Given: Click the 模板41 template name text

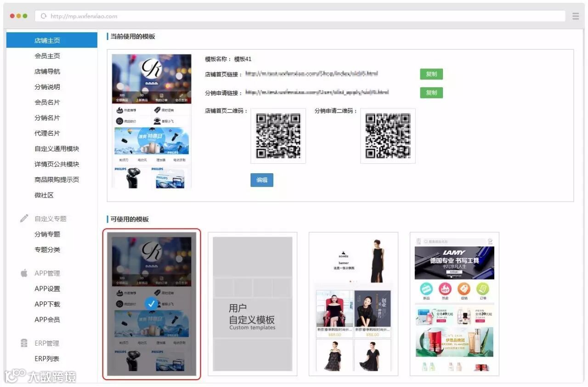Looking at the screenshot, I should click(x=243, y=59).
